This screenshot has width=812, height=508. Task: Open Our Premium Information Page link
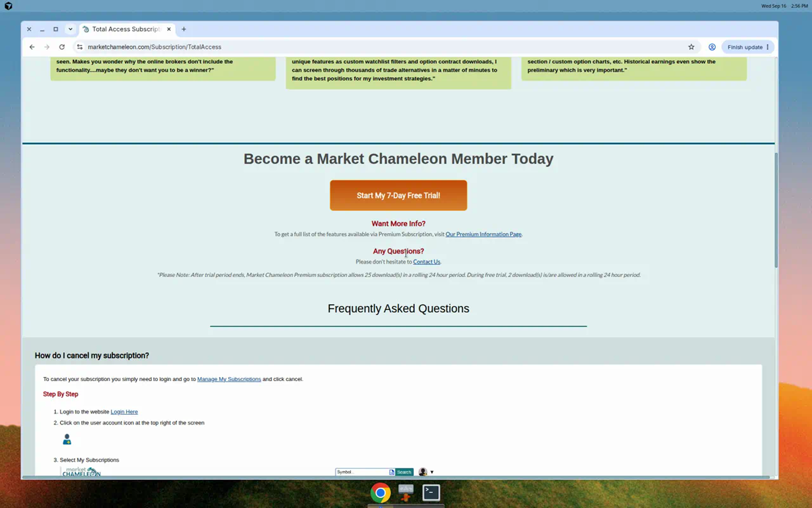[483, 234]
